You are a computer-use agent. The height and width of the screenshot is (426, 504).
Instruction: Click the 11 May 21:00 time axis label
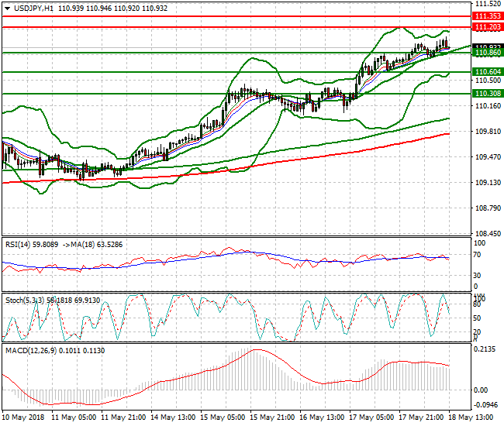tap(123, 417)
